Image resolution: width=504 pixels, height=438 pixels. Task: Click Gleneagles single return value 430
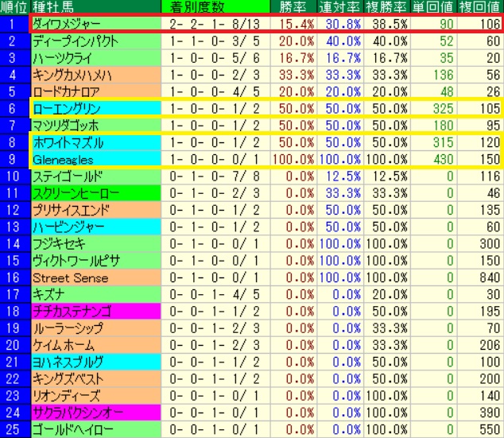click(x=444, y=160)
